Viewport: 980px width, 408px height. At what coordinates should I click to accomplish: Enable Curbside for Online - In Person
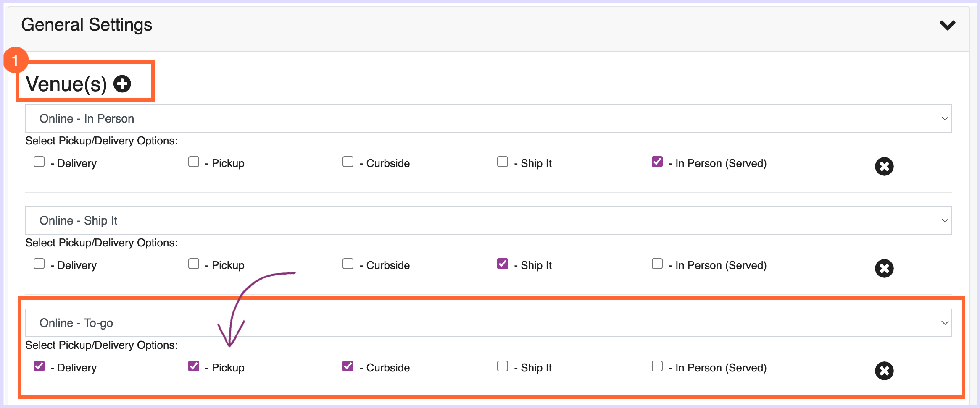pos(348,162)
